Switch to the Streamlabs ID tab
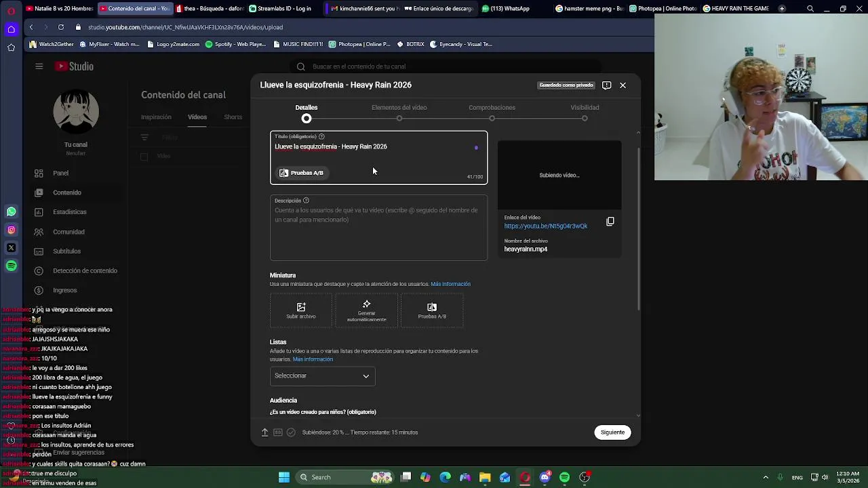This screenshot has height=488, width=868. coord(280,9)
